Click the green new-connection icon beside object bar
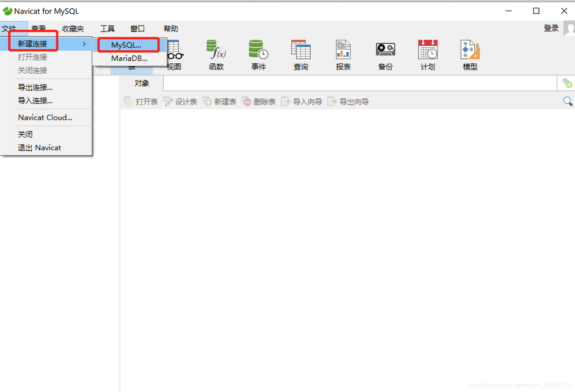575x392 pixels. tap(567, 83)
